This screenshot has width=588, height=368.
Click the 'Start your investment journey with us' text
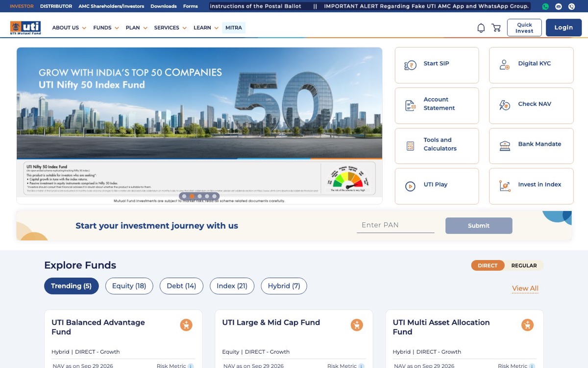coord(157,226)
